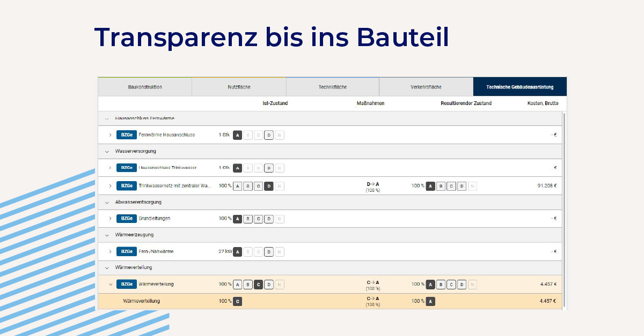Set Grundleitungen Ist-Zustand to B
644x336 pixels.
(248, 219)
